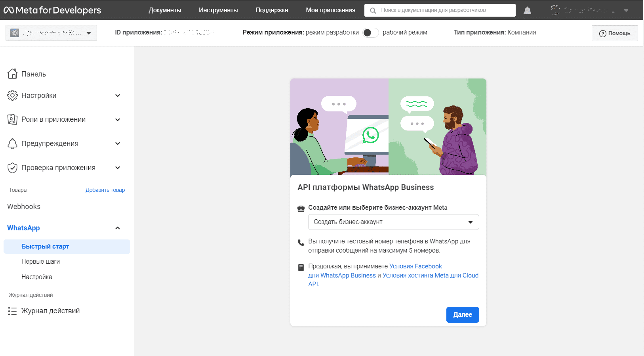Open the Поддержка menu
Screen dimensions: 644x356
(x=272, y=10)
